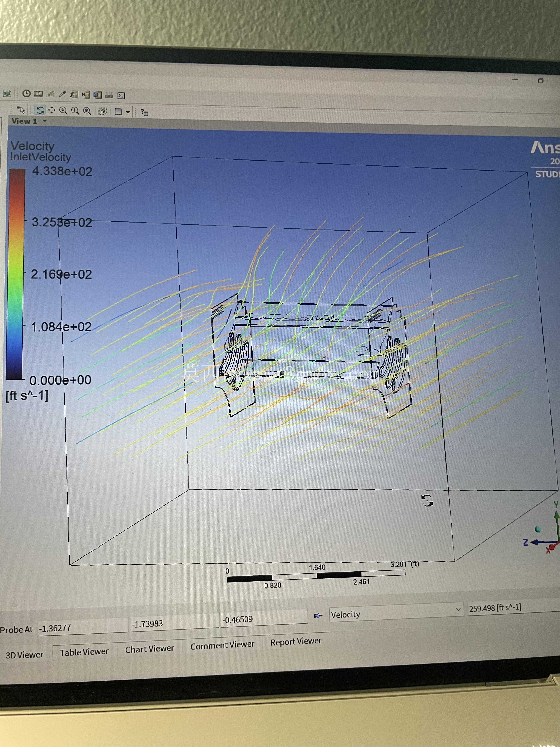The image size is (560, 747).
Task: Click the 259.498 probe result value
Action: point(495,608)
